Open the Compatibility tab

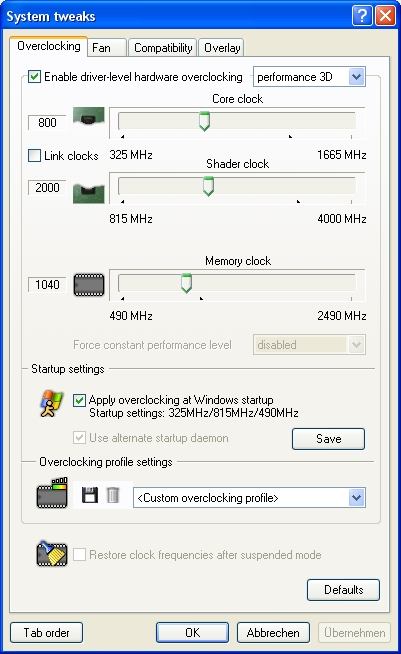[163, 48]
